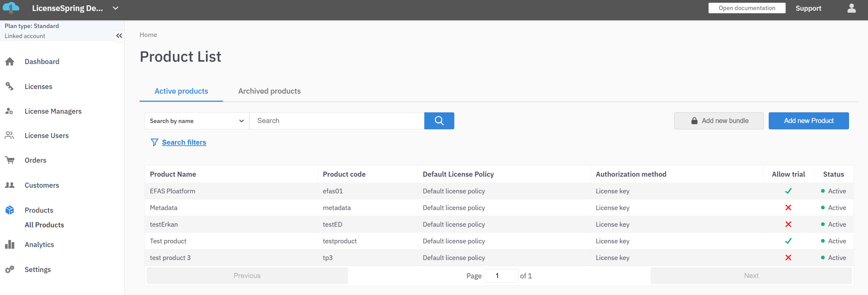
Task: Click the Dashboard home icon
Action: tap(10, 61)
